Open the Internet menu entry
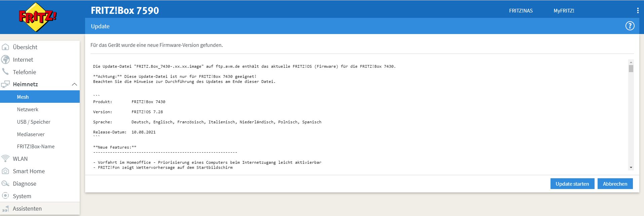Screen dimensions: 644x216 click(x=23, y=60)
